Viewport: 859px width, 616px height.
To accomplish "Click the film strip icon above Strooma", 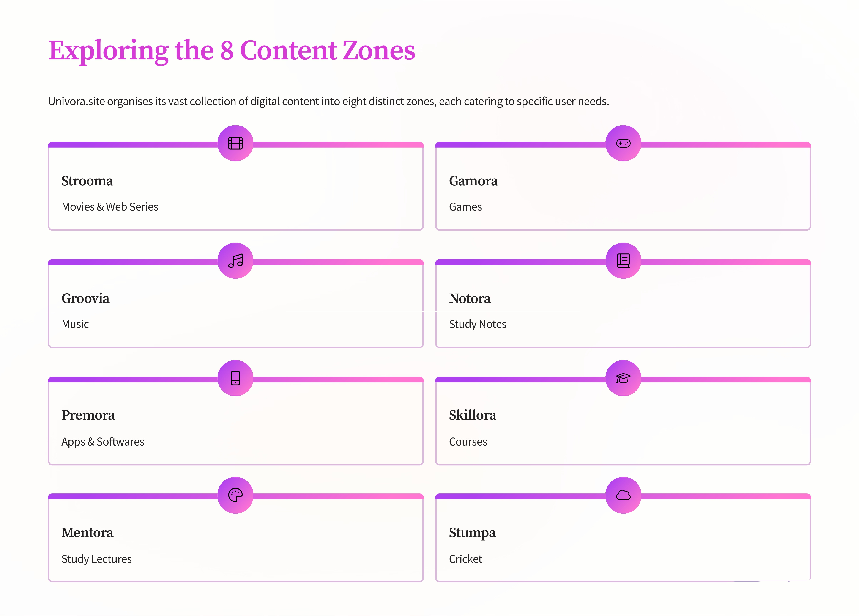I will tap(235, 143).
